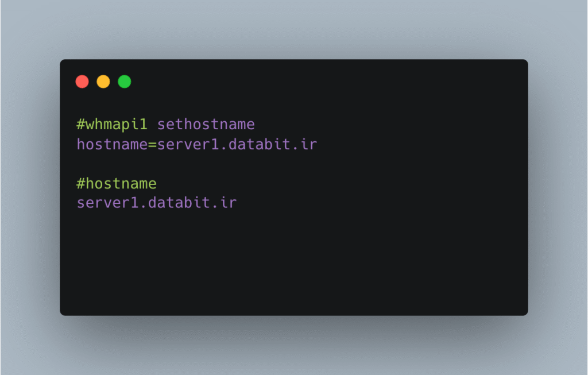Click the green equals sign
Viewport: 588px width, 375px height.
tap(152, 145)
